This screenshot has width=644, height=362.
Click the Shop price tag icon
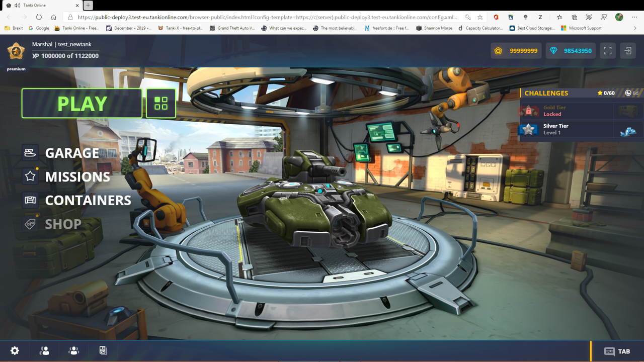point(30,224)
